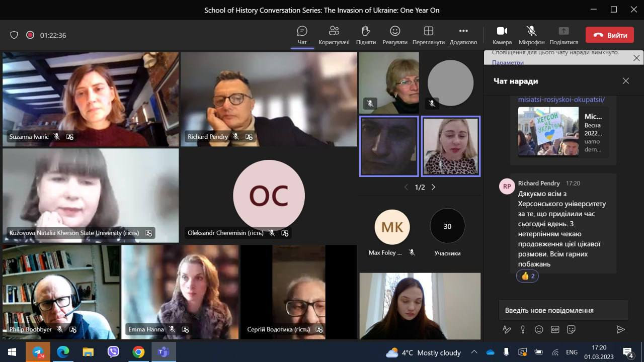Select the Emma Hanna video tile
Viewport: 644px width, 362px height.
180,292
